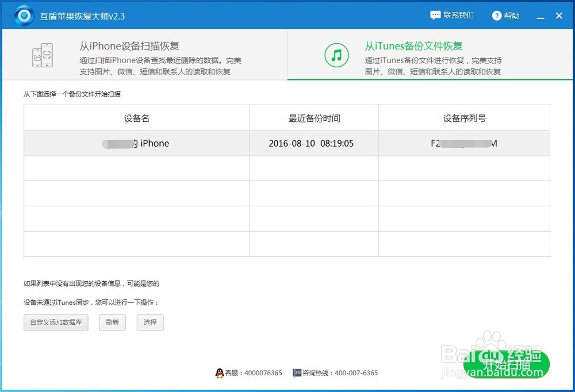The height and width of the screenshot is (392, 575).
Task: Click the 刷新 refresh button
Action: pos(112,322)
